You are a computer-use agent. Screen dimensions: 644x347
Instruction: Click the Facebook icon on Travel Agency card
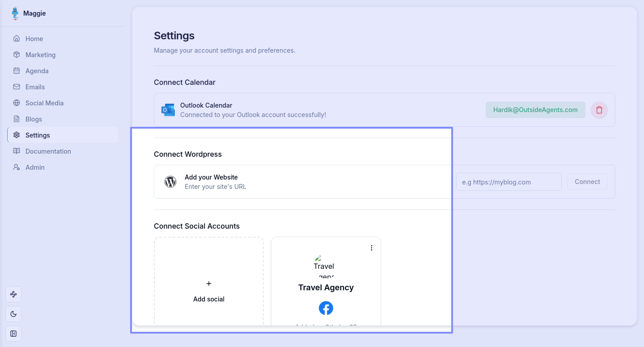[326, 308]
